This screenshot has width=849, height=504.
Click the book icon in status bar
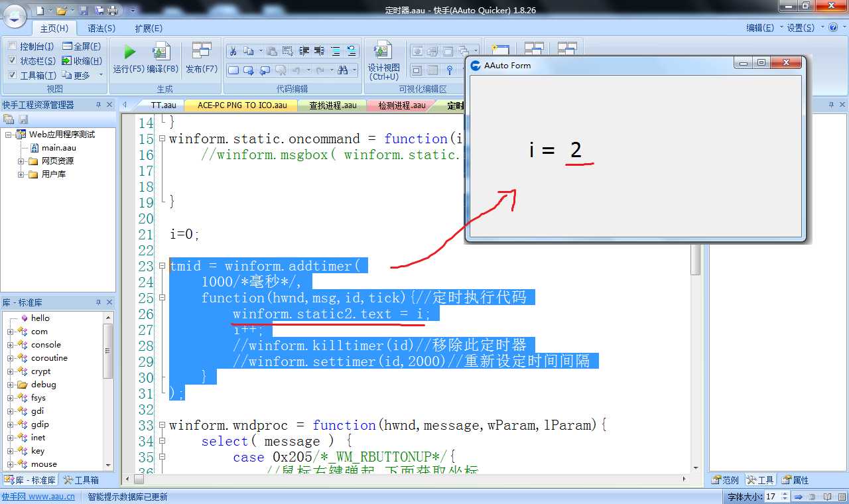point(827,496)
